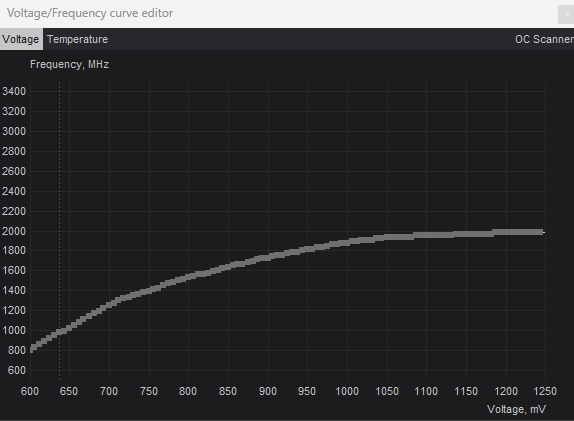Click the 650 voltage axis value

coord(69,391)
